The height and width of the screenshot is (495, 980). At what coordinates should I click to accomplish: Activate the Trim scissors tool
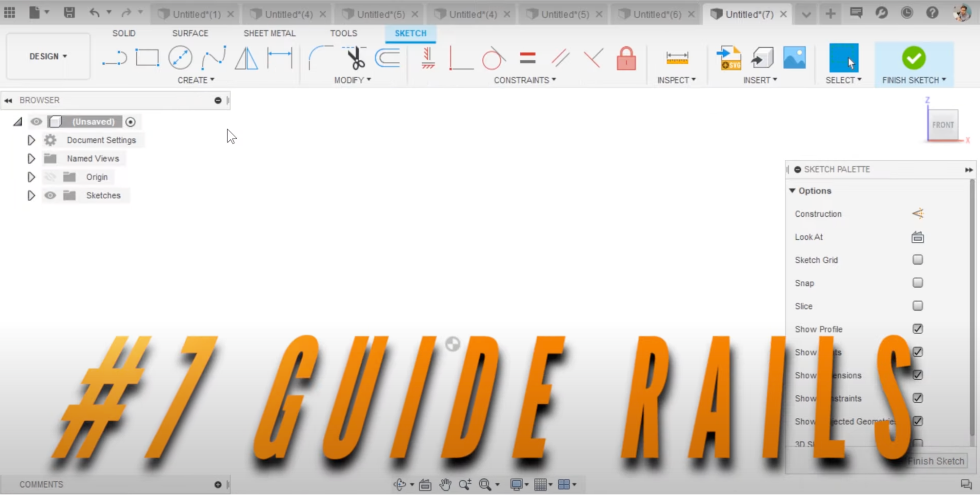(x=355, y=58)
